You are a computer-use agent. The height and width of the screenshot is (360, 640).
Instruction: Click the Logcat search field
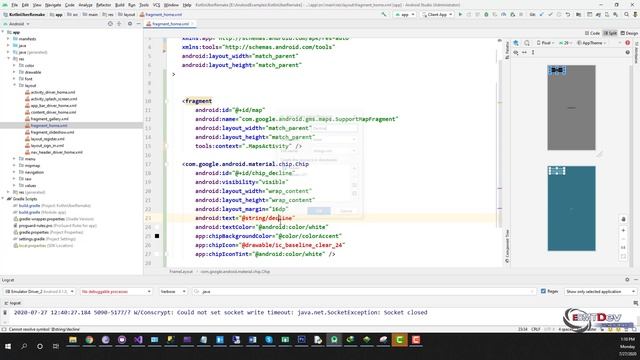[364, 291]
